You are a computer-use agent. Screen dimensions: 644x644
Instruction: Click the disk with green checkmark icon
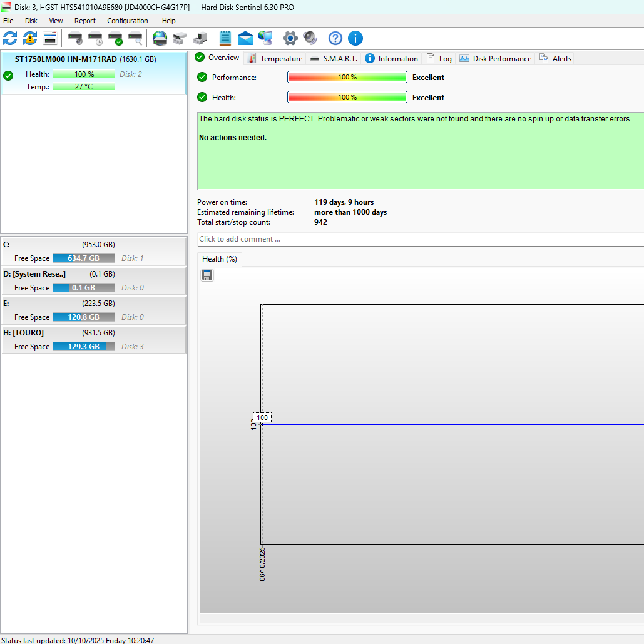click(x=115, y=38)
